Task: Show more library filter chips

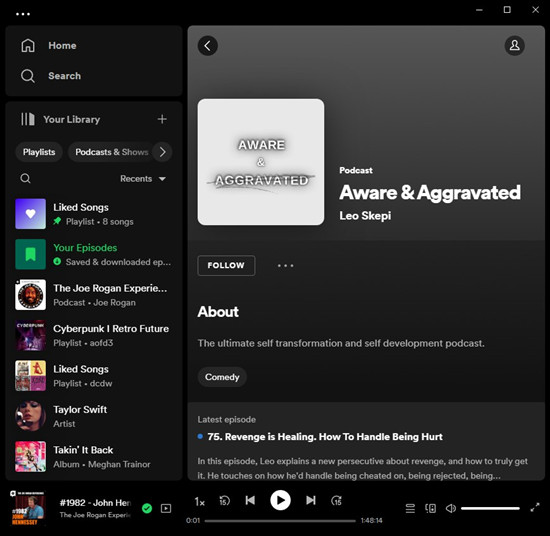Action: [162, 152]
